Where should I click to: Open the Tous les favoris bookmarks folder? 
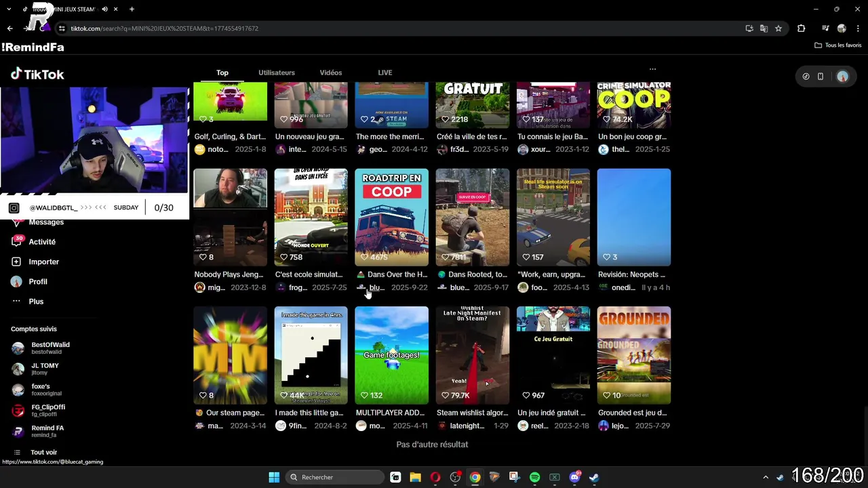(x=838, y=45)
